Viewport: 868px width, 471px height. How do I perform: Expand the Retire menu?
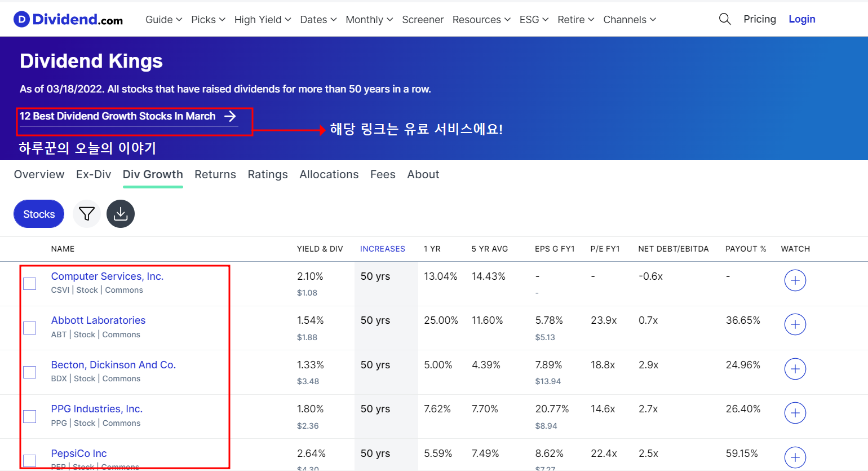(575, 20)
